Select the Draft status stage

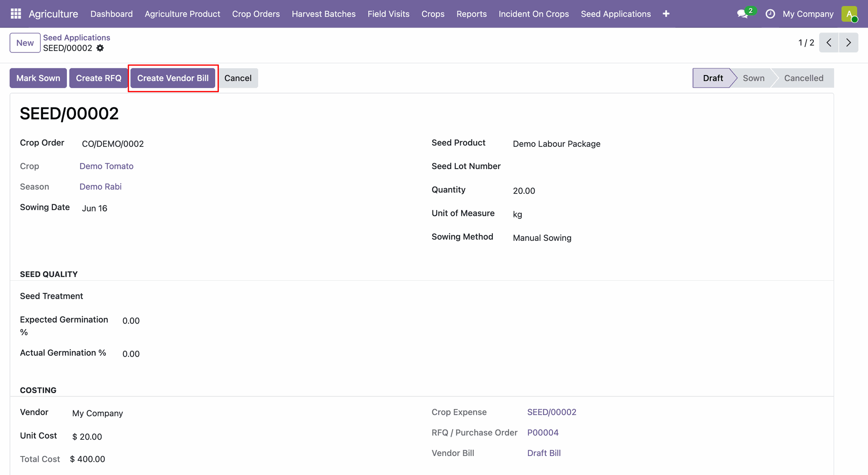713,78
